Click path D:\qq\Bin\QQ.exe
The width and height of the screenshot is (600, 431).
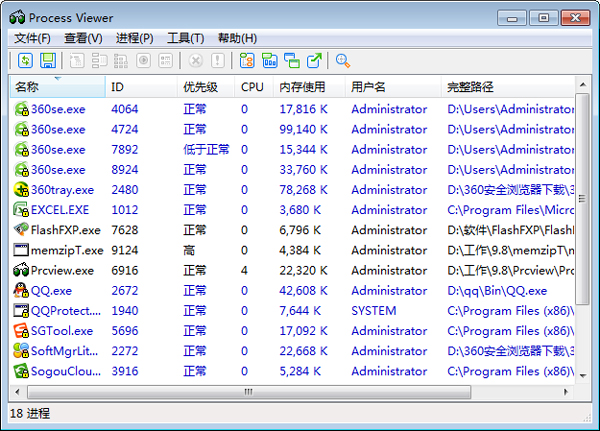tap(497, 291)
